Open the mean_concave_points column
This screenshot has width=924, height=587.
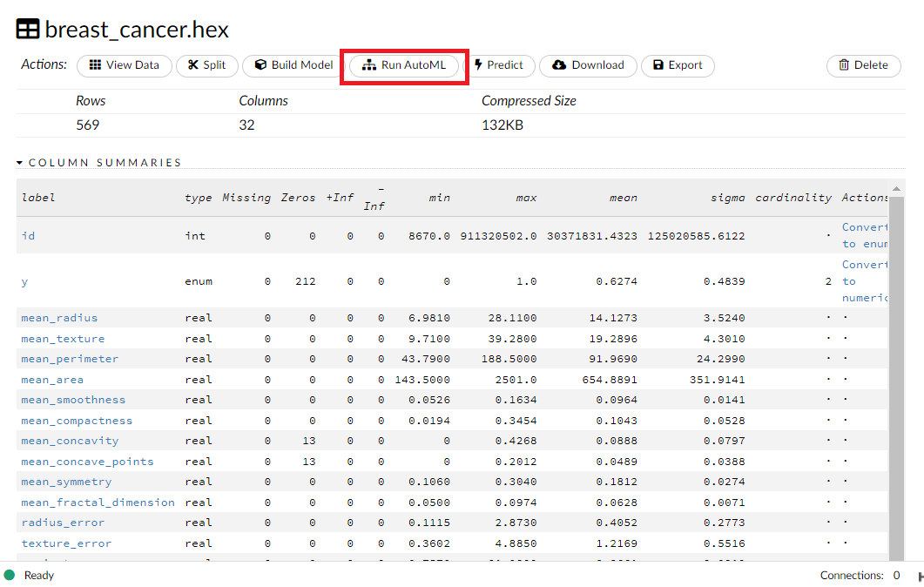[x=87, y=462]
